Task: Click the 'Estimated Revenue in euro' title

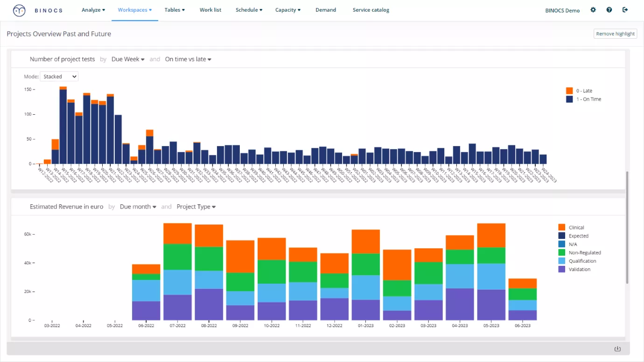Action: [66, 207]
